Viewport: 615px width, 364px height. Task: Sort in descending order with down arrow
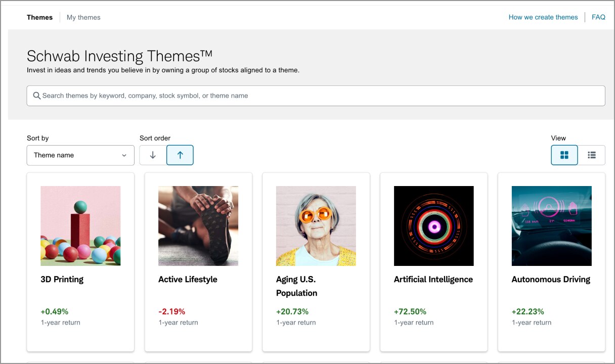(153, 155)
